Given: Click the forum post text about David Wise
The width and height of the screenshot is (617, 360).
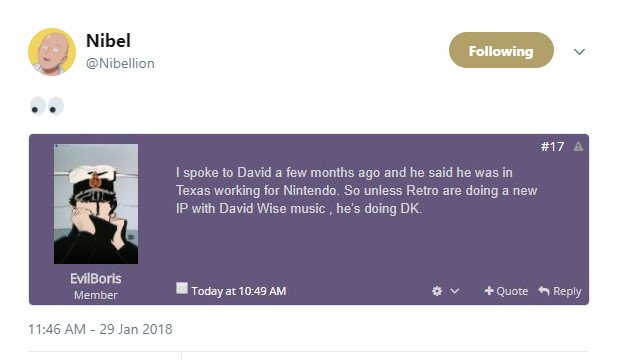Looking at the screenshot, I should 357,190.
